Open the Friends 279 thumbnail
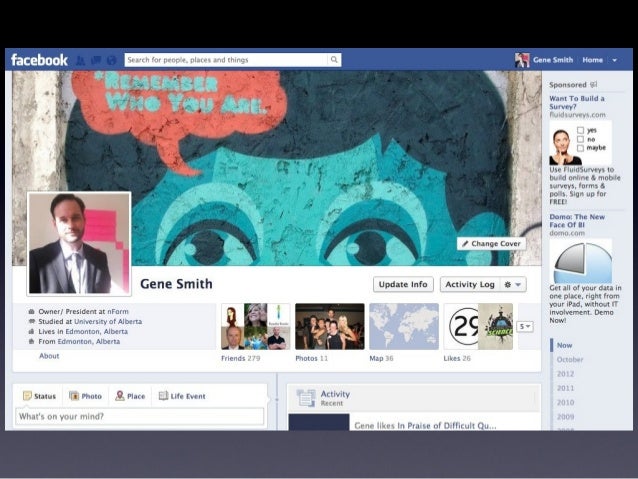The width and height of the screenshot is (638, 479). pos(255,326)
